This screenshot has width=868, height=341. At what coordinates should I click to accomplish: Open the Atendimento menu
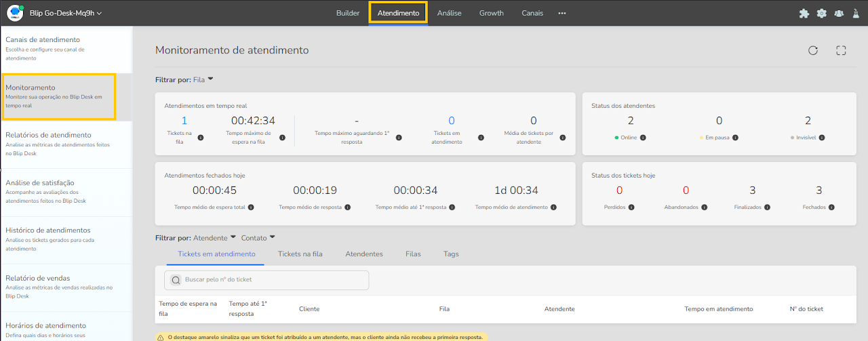click(398, 13)
